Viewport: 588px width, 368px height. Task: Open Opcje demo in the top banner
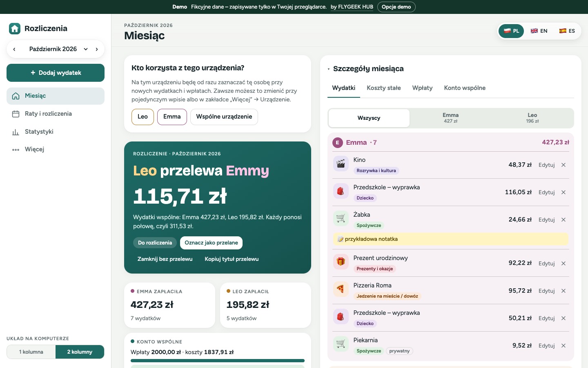[x=396, y=7]
